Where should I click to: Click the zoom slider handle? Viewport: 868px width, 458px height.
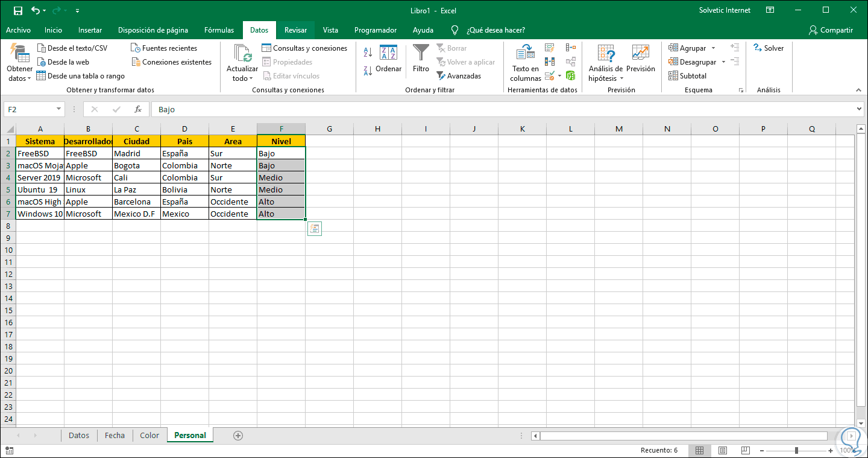797,451
